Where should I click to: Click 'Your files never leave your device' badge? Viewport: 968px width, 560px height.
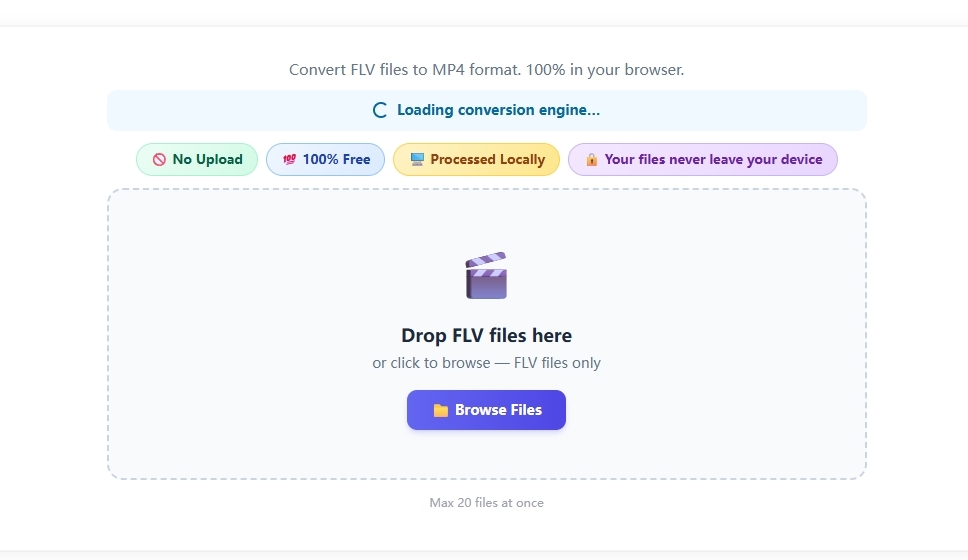(703, 160)
